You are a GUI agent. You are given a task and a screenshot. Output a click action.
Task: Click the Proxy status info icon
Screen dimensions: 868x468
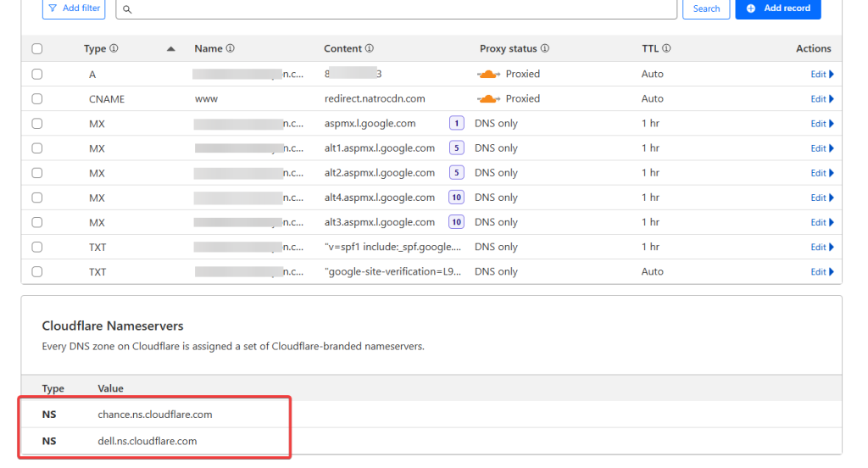point(545,48)
